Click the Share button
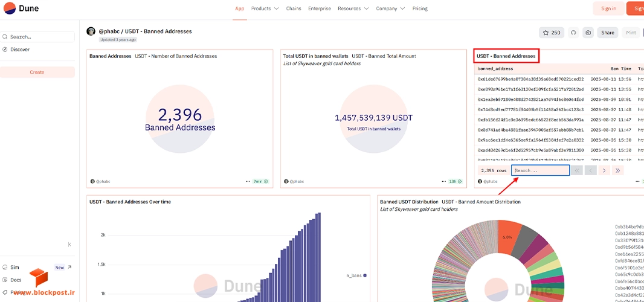Viewport: 644px width, 302px height. (607, 33)
